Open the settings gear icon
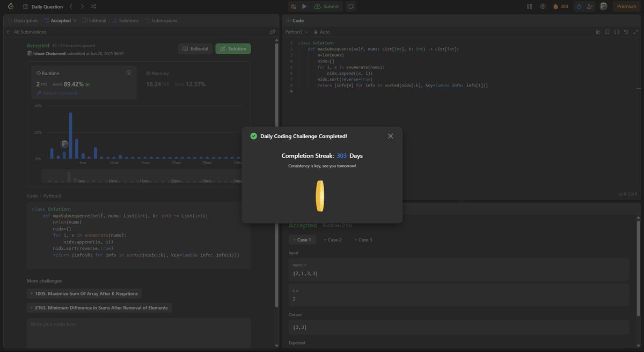644x352 pixels. click(543, 6)
